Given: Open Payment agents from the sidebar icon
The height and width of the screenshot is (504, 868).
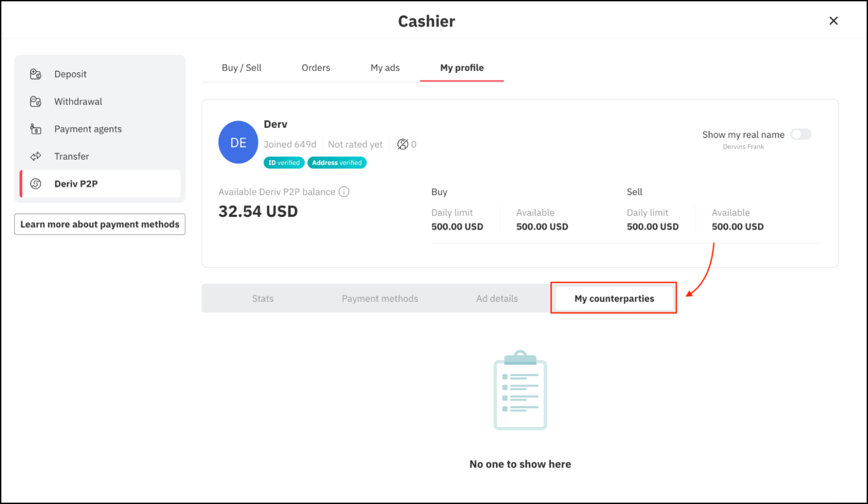Looking at the screenshot, I should click(36, 129).
